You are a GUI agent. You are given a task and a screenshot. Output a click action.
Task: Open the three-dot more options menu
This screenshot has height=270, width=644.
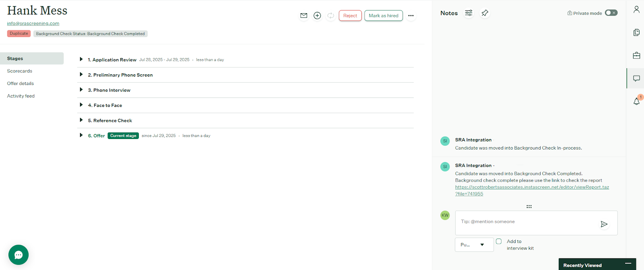coord(411,16)
